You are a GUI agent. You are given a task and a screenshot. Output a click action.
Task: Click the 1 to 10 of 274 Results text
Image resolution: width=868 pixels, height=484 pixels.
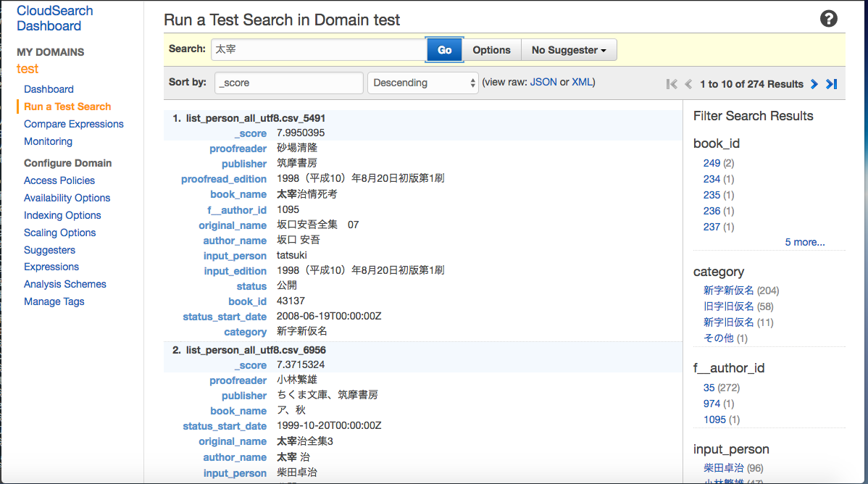[x=751, y=84]
